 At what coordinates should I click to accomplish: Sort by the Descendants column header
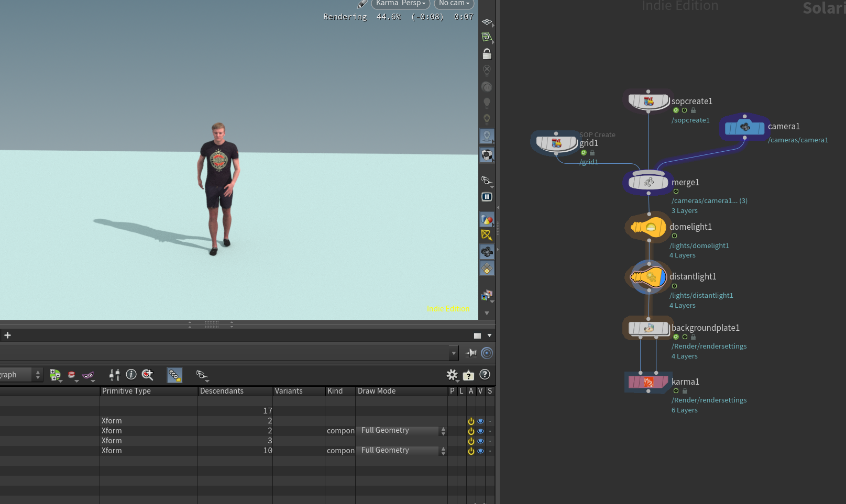click(235, 391)
